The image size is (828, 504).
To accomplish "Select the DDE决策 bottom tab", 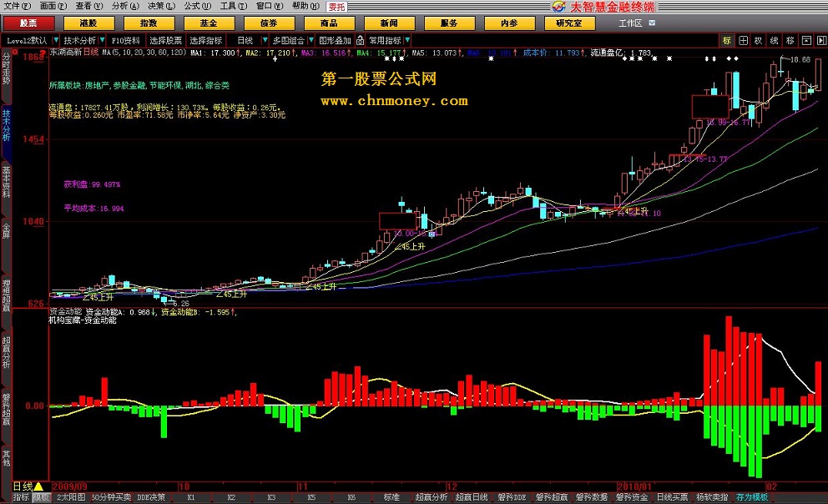I will pos(152,497).
